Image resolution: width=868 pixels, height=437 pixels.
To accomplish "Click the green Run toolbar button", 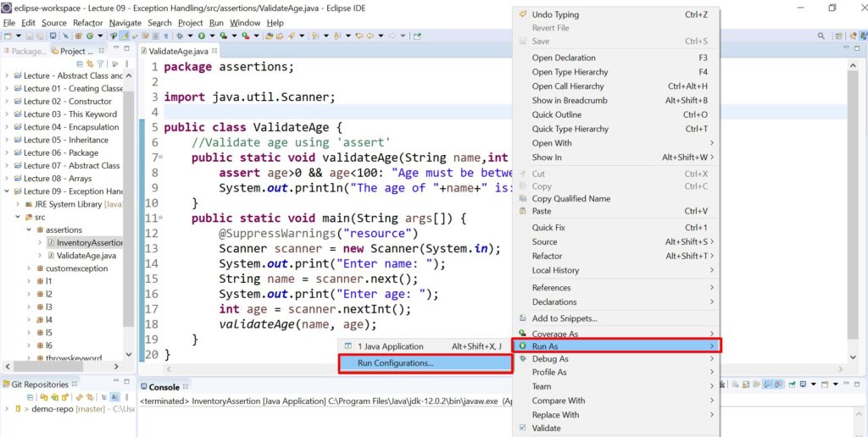I will 202,36.
